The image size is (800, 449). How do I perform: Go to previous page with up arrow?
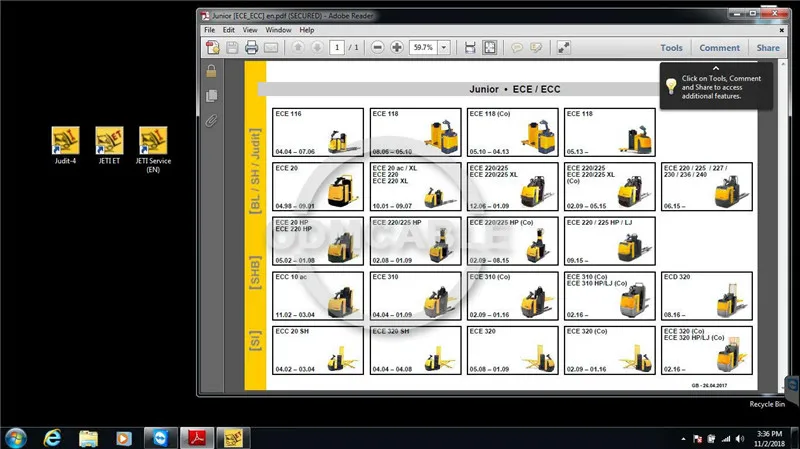[297, 47]
